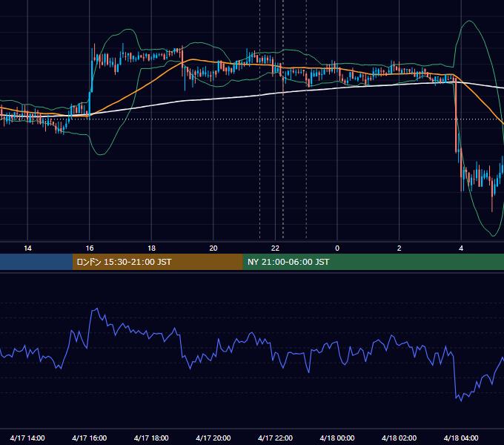
Task: Click the 4/18 02:00 time label
Action: click(x=399, y=438)
